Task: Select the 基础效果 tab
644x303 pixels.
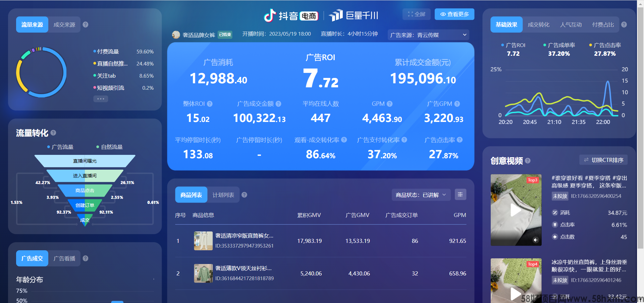Action: pos(506,25)
